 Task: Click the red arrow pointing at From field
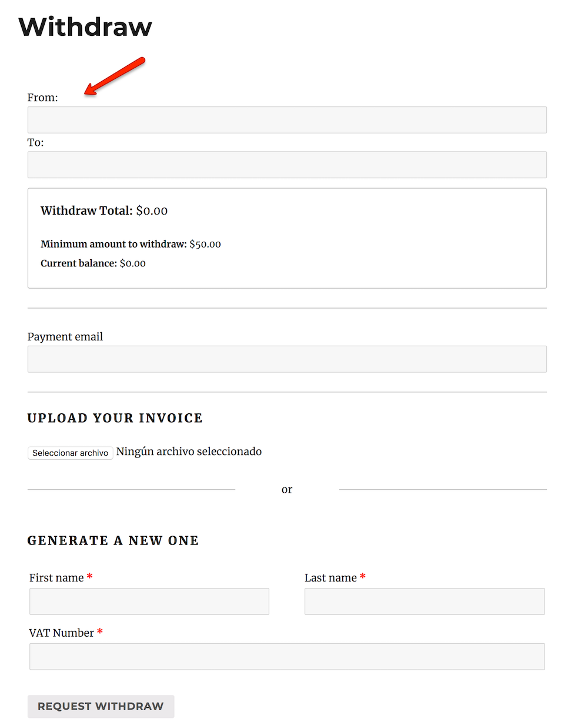[113, 74]
